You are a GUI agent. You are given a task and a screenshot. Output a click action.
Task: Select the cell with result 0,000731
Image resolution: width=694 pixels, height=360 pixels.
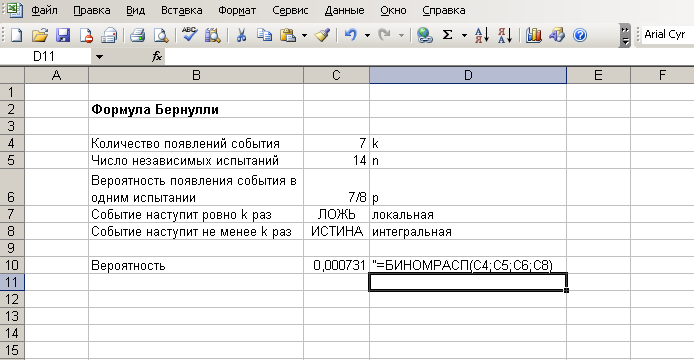click(x=336, y=265)
